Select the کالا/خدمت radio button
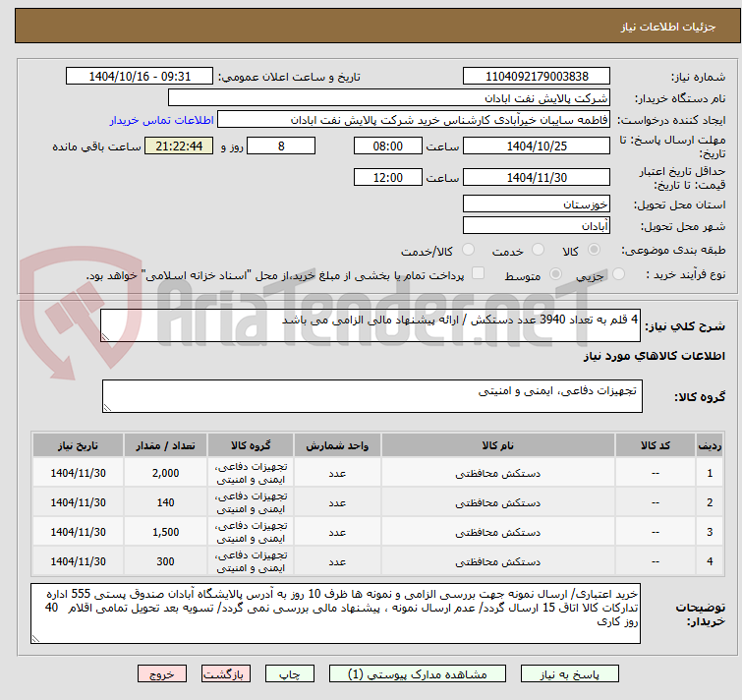Screen dimensions: 742x700 point(468,250)
